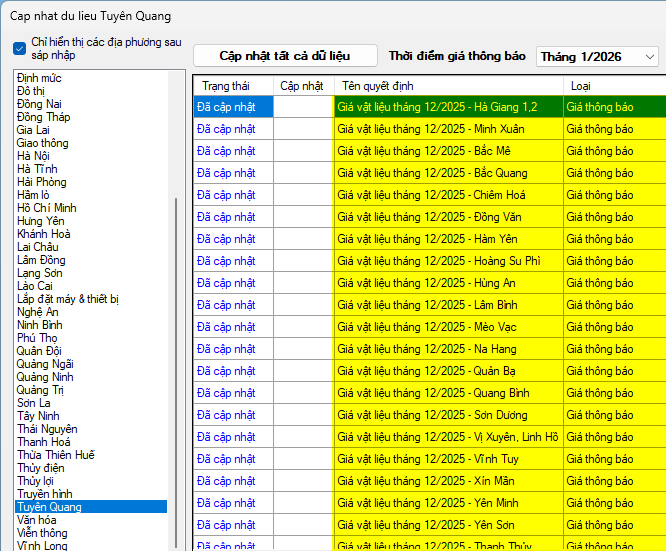Select the 'Hoàng Su Phì' decision row
The image size is (666, 551).
point(448,261)
